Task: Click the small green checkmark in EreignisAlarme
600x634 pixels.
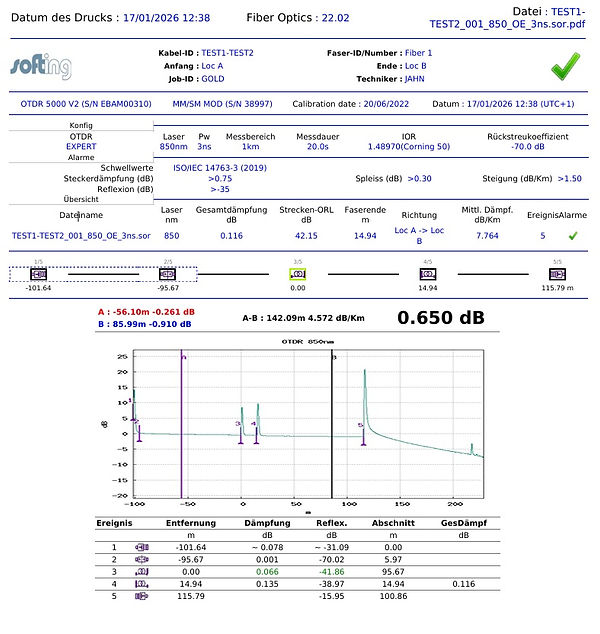Action: (x=573, y=236)
